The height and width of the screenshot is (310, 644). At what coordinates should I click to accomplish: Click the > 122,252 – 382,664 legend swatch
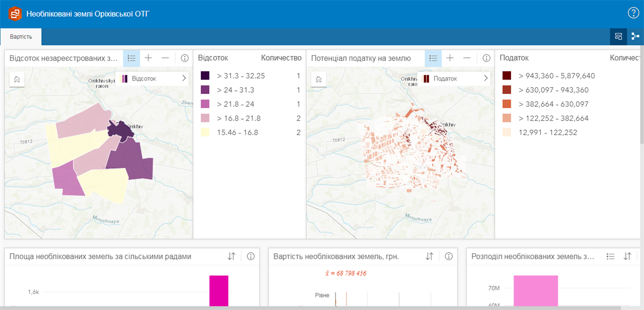[x=507, y=118]
